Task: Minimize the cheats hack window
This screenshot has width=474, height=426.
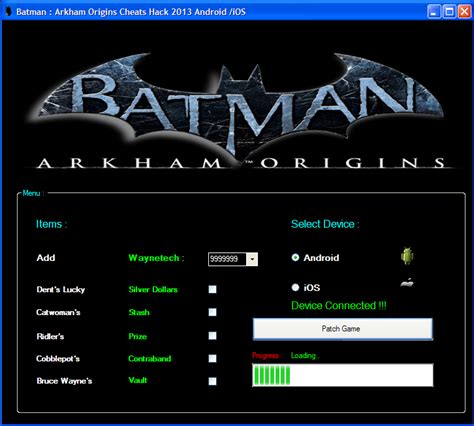Action: click(x=434, y=12)
